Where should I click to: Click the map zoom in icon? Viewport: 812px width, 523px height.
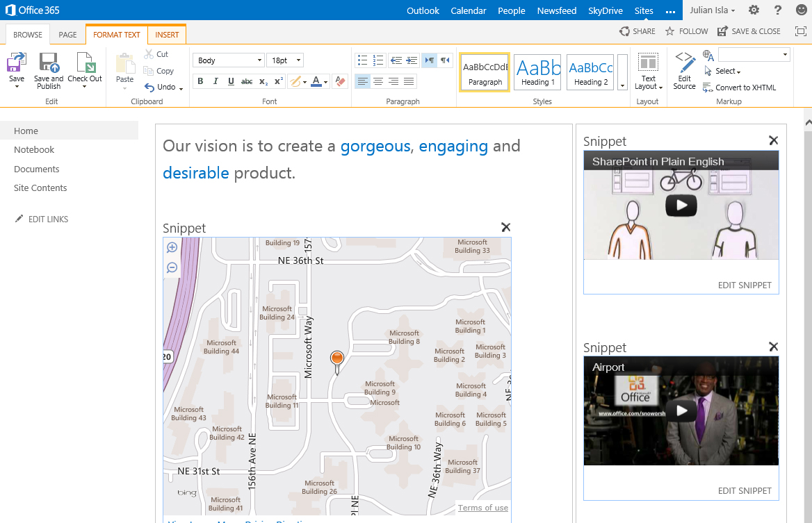(x=172, y=247)
